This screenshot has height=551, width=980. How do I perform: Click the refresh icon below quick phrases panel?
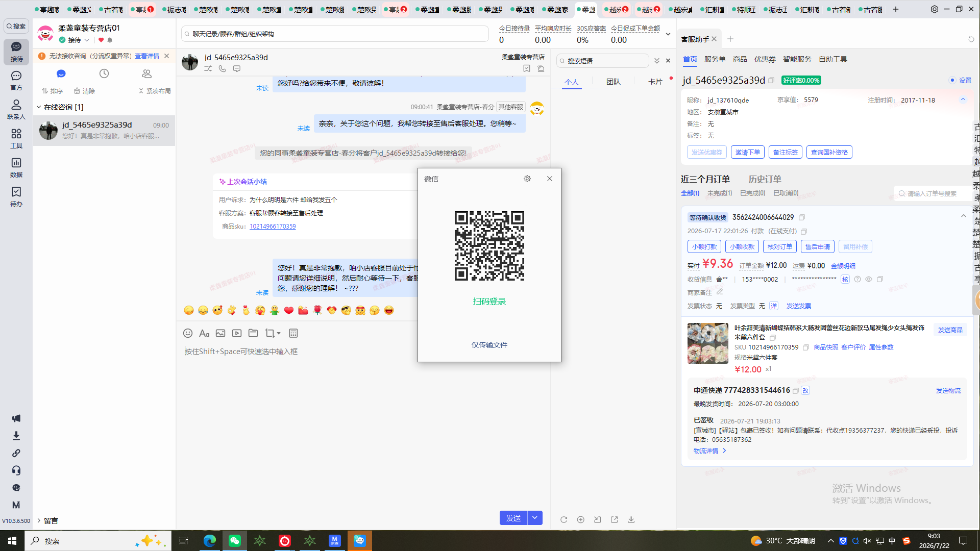pos(564,519)
